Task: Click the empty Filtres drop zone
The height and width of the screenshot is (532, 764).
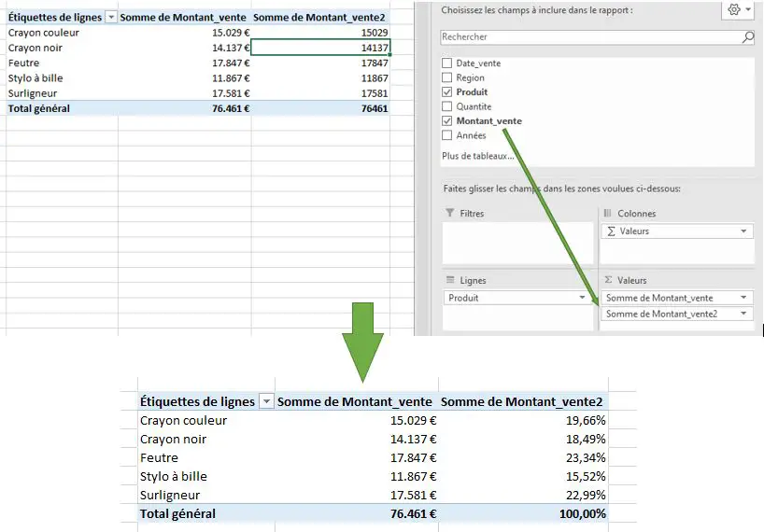Action: (517, 243)
